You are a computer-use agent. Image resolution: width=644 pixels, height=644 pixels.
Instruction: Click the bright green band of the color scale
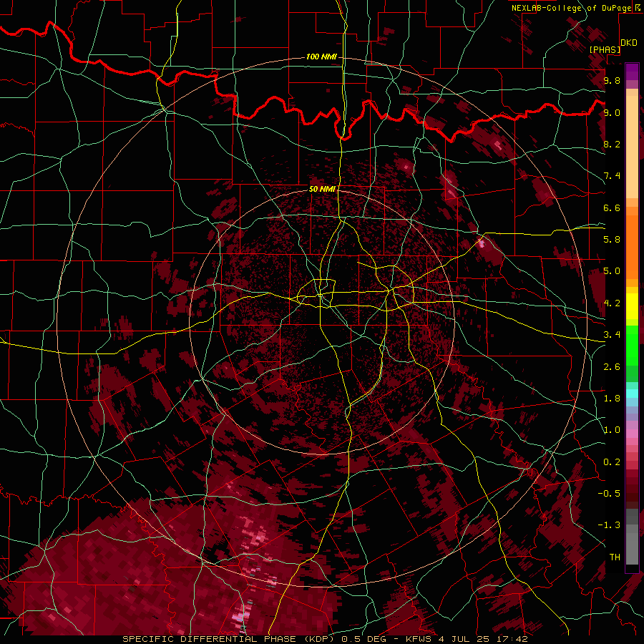click(x=632, y=345)
